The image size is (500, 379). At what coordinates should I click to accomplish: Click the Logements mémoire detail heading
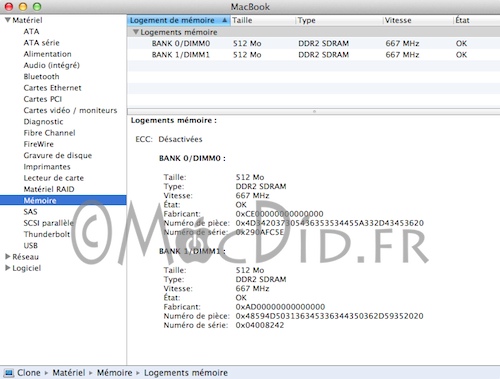(x=174, y=120)
